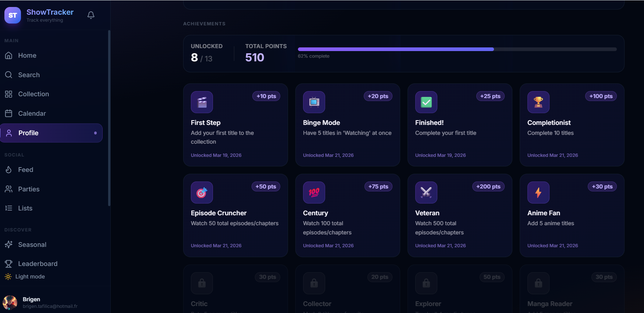Click the locked Explorer padlock icon
The width and height of the screenshot is (644, 313).
coord(426,283)
